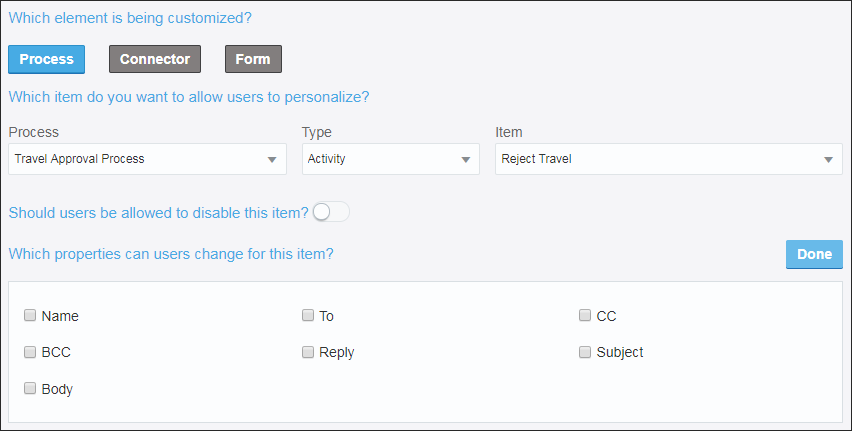
Task: Enable the Subject property checkbox
Action: (585, 352)
